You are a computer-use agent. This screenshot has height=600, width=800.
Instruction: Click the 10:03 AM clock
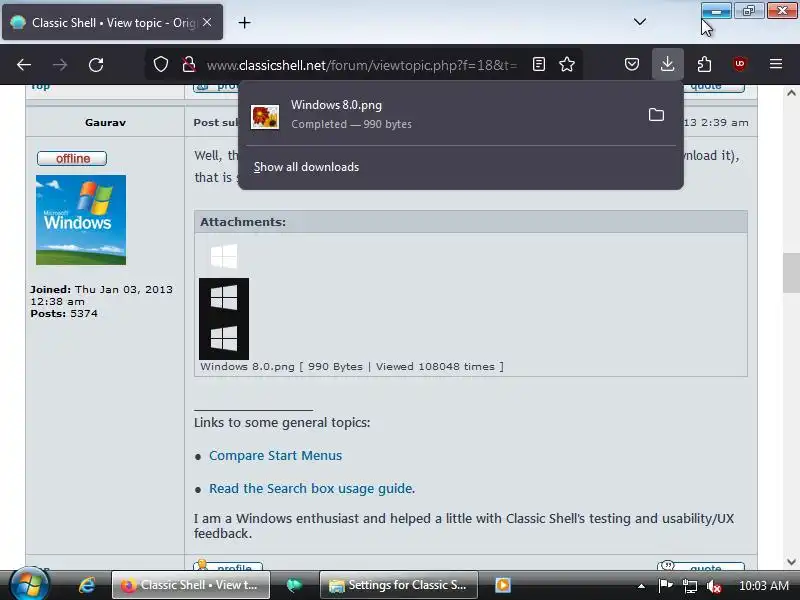tap(764, 586)
